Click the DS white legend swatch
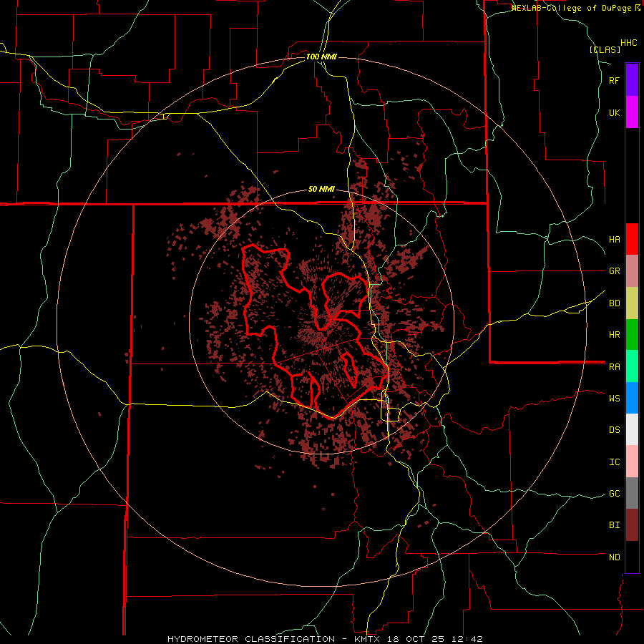The height and width of the screenshot is (644, 644). click(632, 429)
